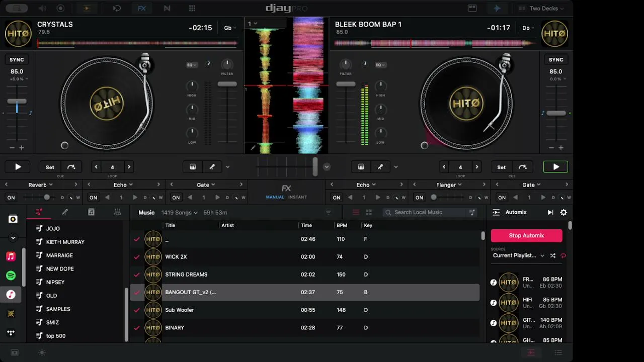644x362 pixels.
Task: Switch FX mode to INSTANT
Action: tap(297, 197)
